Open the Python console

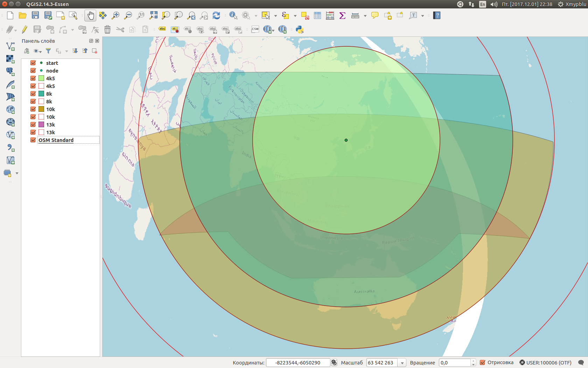tap(300, 30)
